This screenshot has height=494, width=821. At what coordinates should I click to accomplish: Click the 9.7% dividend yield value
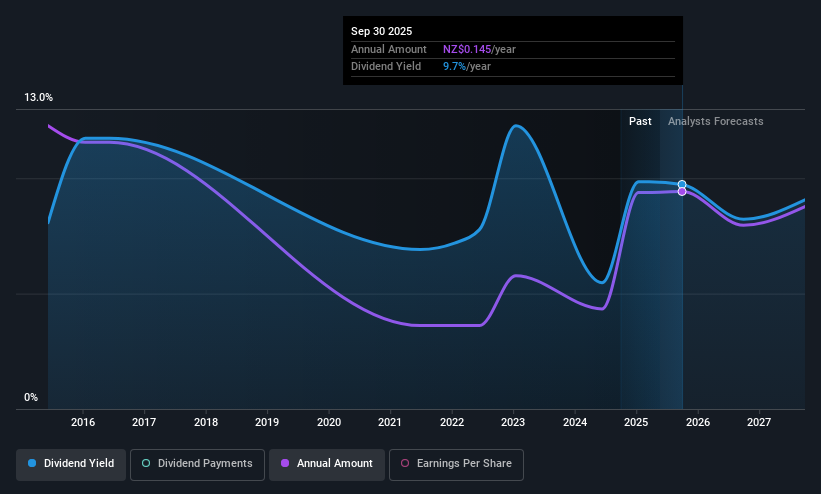pos(454,67)
